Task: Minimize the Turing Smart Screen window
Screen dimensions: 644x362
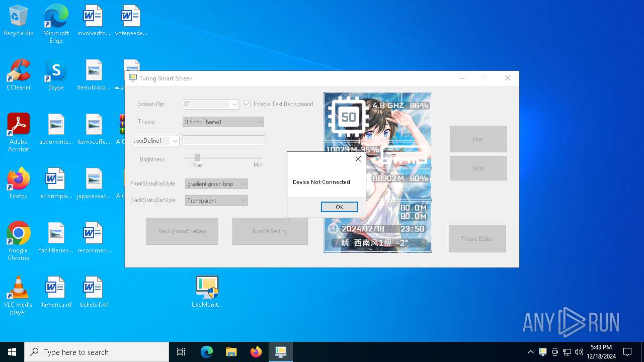Action: 462,78
